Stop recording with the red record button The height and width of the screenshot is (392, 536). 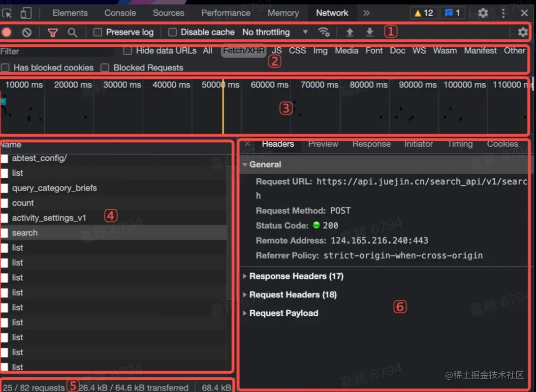tap(7, 33)
